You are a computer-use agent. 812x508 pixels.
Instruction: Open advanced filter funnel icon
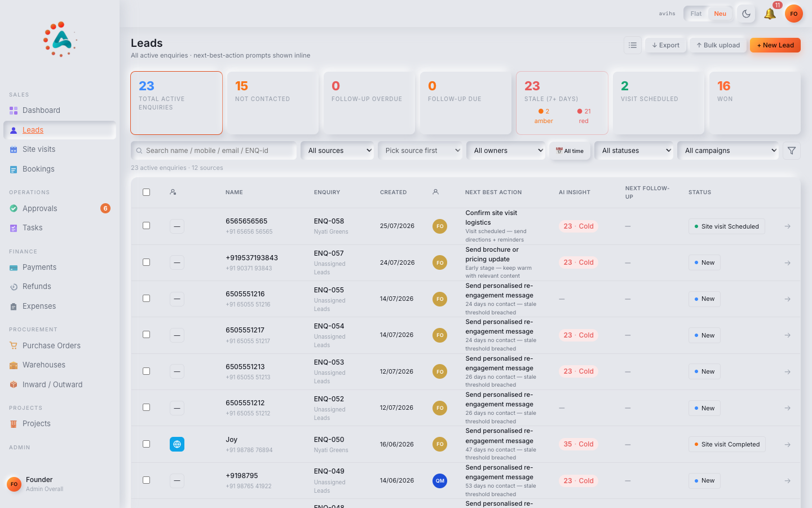(792, 151)
